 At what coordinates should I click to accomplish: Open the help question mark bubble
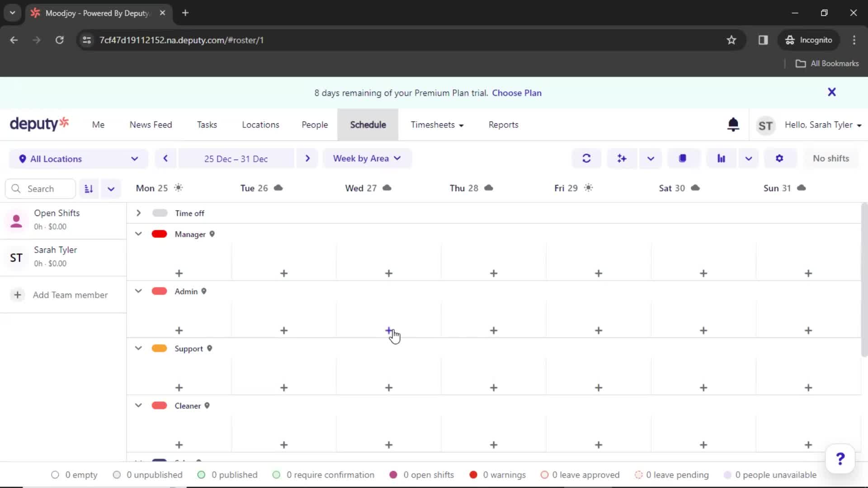click(840, 459)
